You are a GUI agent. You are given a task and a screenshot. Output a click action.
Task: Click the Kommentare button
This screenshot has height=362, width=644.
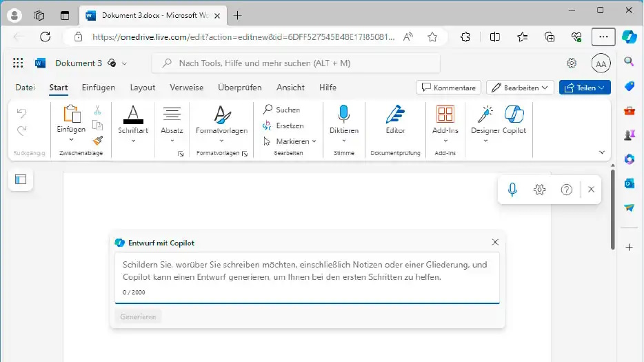(448, 88)
